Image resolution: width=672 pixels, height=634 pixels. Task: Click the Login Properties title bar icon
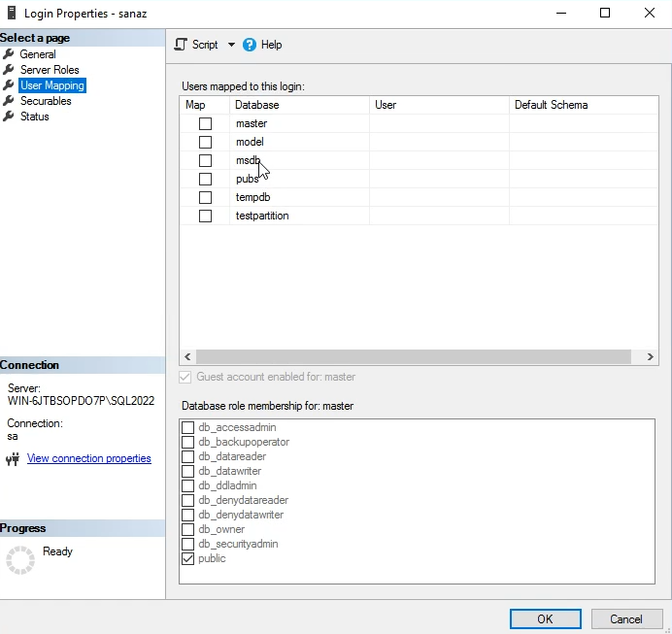click(x=12, y=13)
